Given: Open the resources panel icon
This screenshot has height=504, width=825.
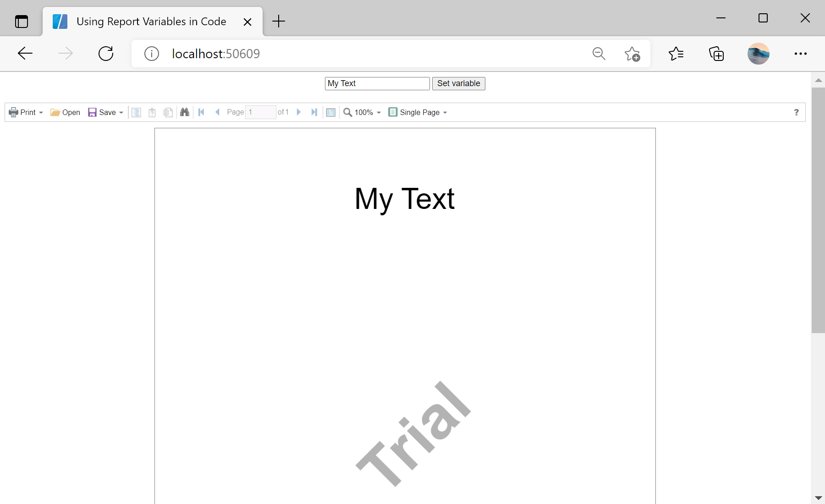Looking at the screenshot, I should coord(168,112).
